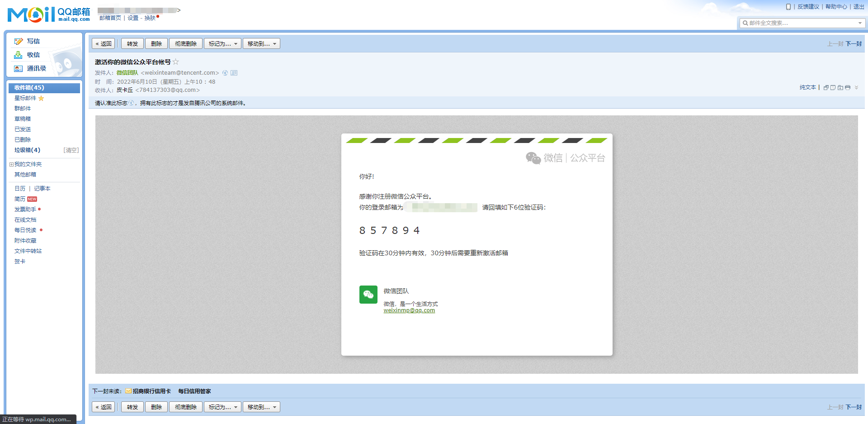The width and height of the screenshot is (868, 424).
Task: Click the green WeChat team avatar
Action: pyautogui.click(x=368, y=295)
